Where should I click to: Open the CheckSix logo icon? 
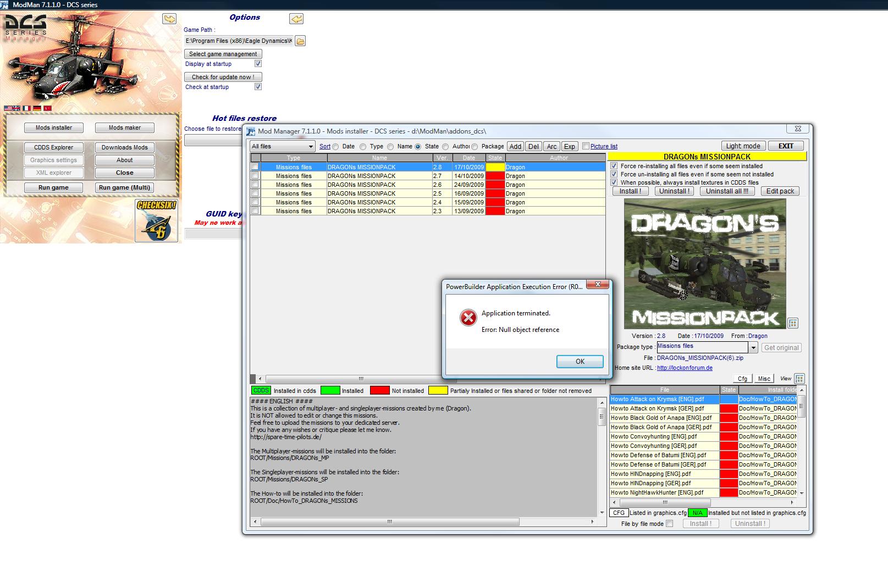[x=157, y=221]
